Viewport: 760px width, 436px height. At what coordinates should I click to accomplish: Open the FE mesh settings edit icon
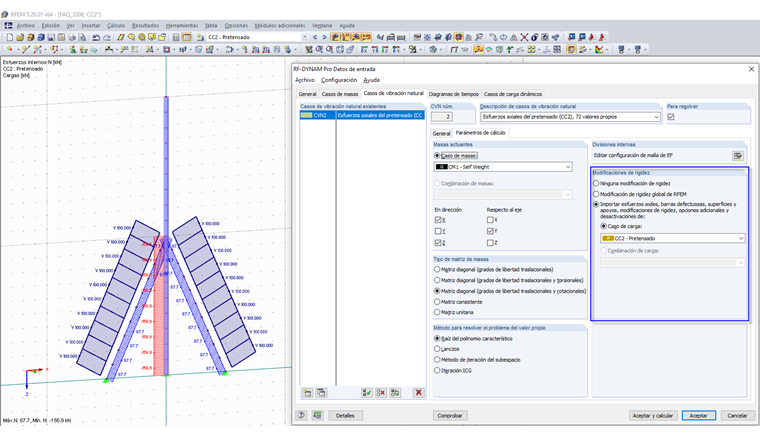738,155
